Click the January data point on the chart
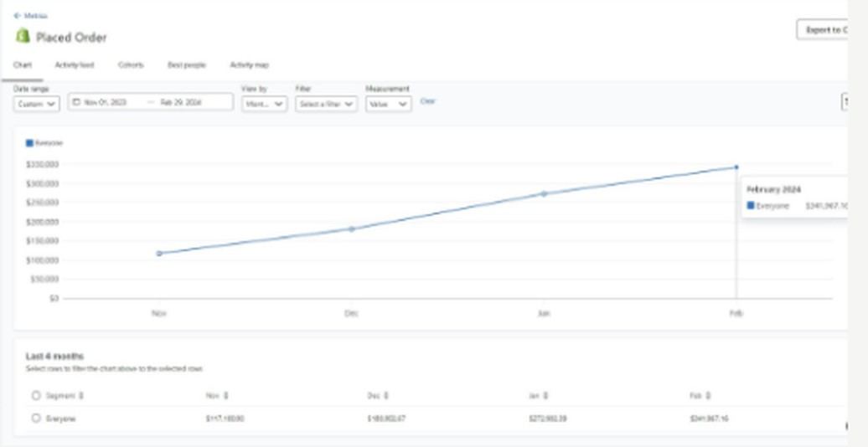The height and width of the screenshot is (447, 868). click(x=544, y=193)
